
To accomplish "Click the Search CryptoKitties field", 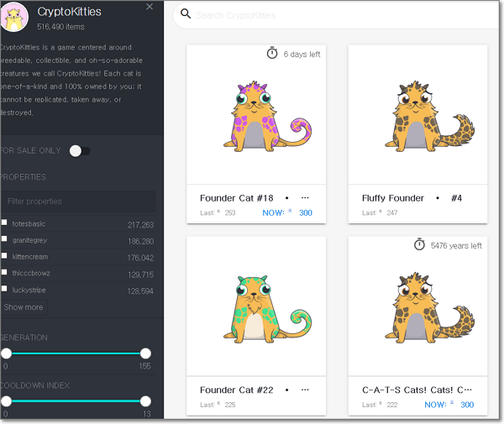I will tap(336, 15).
